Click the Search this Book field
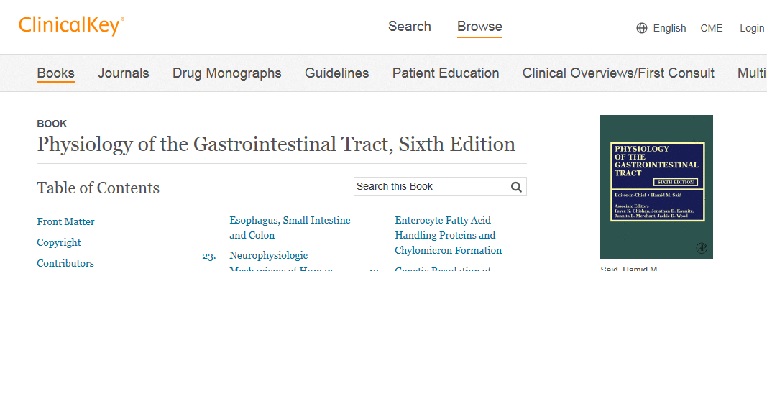Screen dimensions: 771x401 (x=430, y=187)
